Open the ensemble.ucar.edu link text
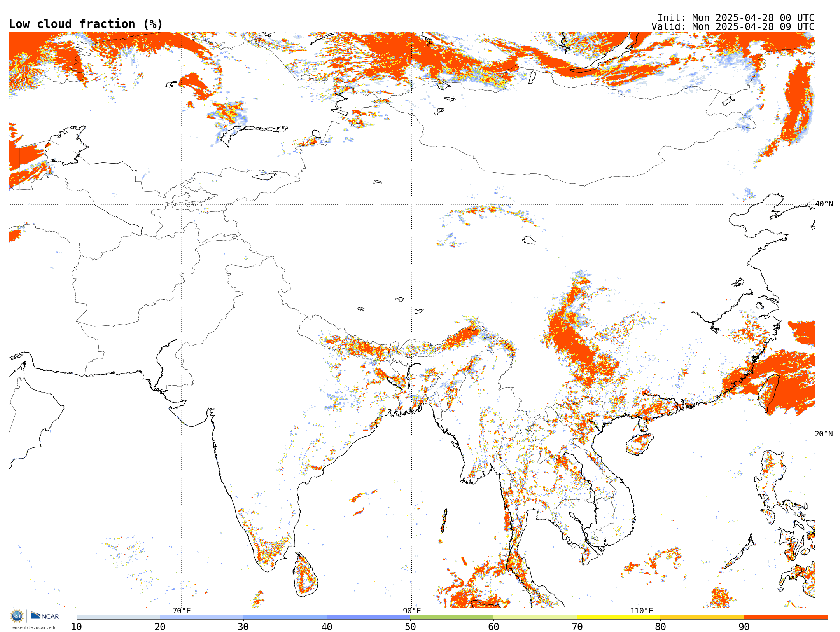 [34, 627]
